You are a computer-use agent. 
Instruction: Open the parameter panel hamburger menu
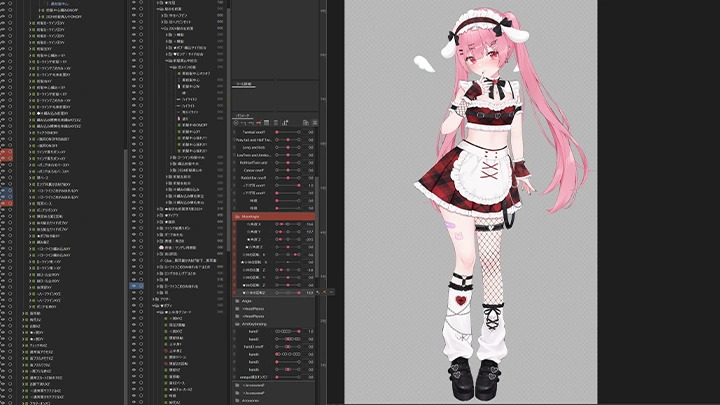315,123
